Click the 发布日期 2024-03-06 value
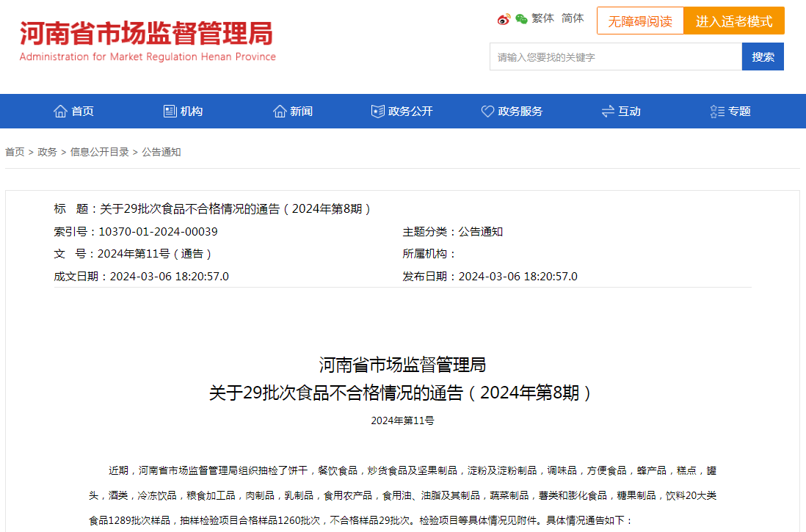 (518, 277)
